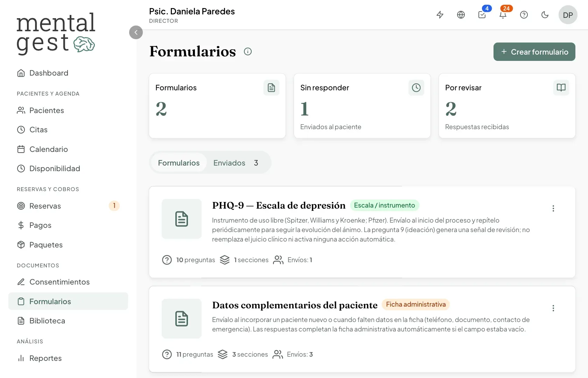Click the book icon in Por revisar card
Screen dimensions: 588x378
point(561,87)
